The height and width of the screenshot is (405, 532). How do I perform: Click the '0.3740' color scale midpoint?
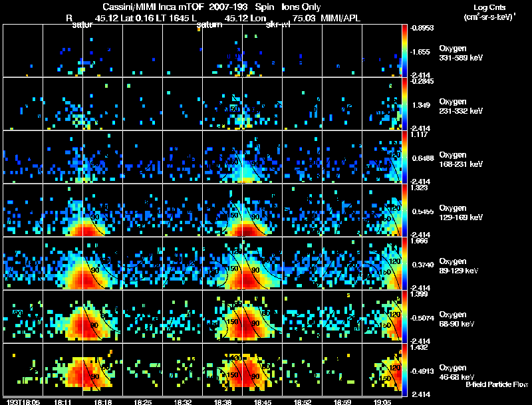(423, 265)
